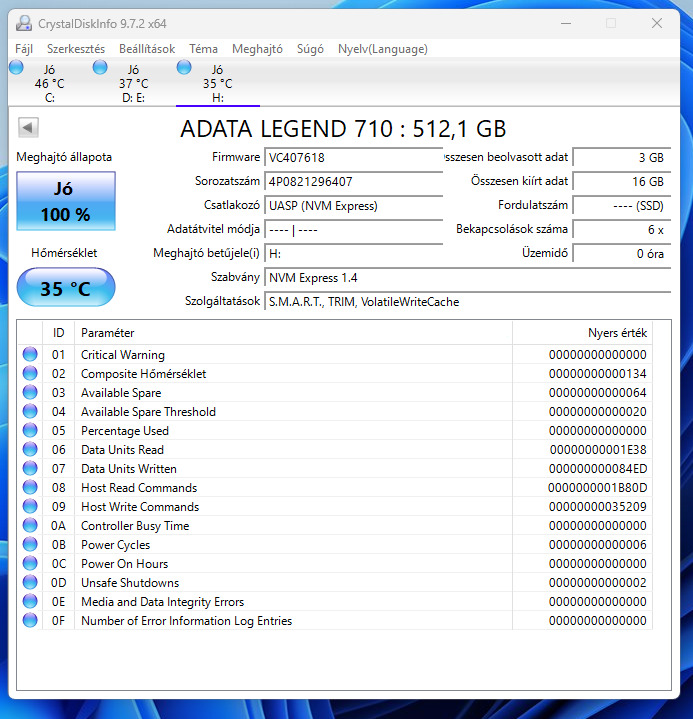Image resolution: width=693 pixels, height=719 pixels.
Task: Click the status orb for Data Units Written
Action: point(30,469)
